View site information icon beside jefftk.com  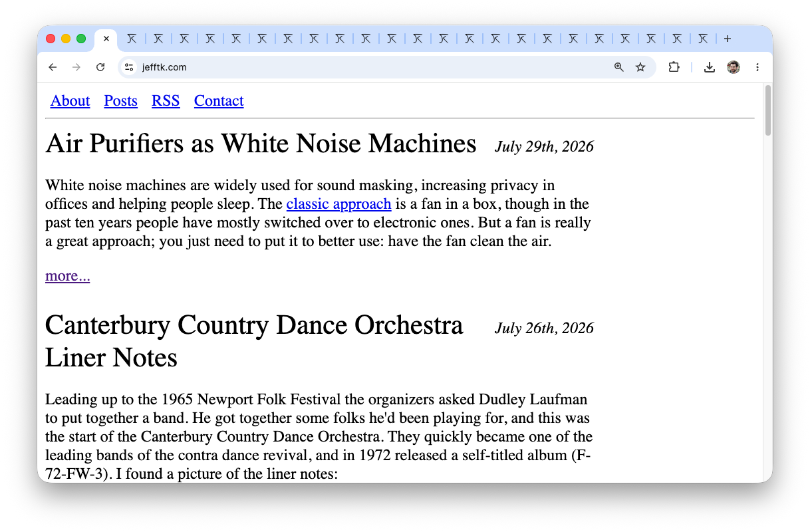pyautogui.click(x=130, y=67)
